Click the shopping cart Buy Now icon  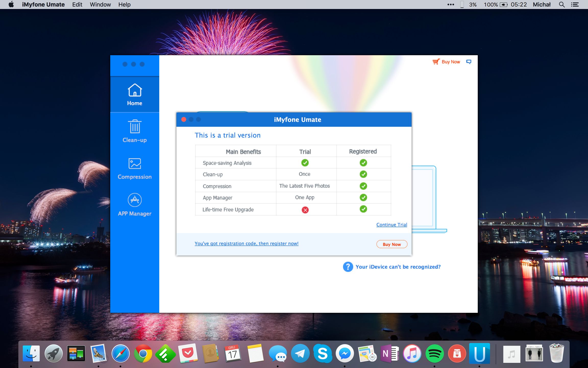[436, 62]
